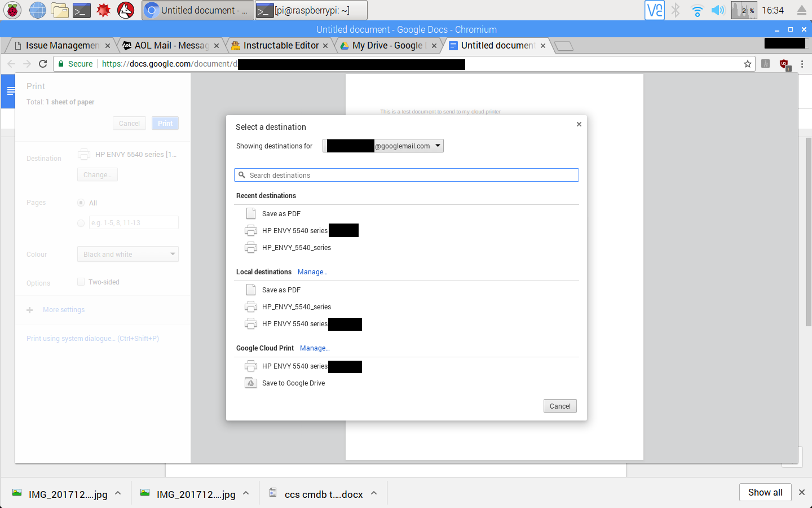The height and width of the screenshot is (508, 812).
Task: Open the Wolfram wolf icon
Action: tap(126, 10)
